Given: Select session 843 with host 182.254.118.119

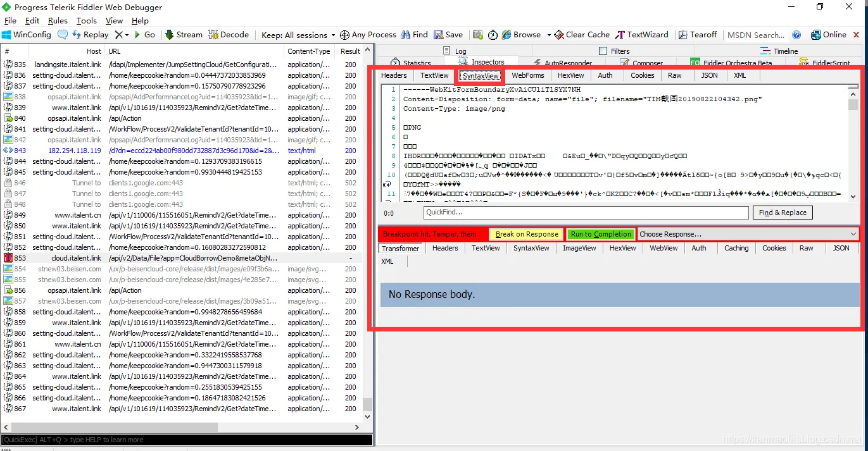Looking at the screenshot, I should (x=182, y=151).
